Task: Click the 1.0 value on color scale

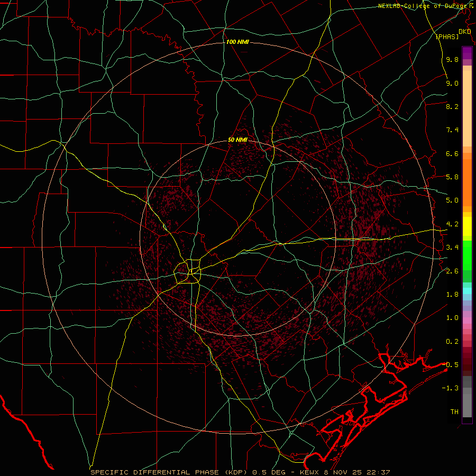Action: (452, 318)
